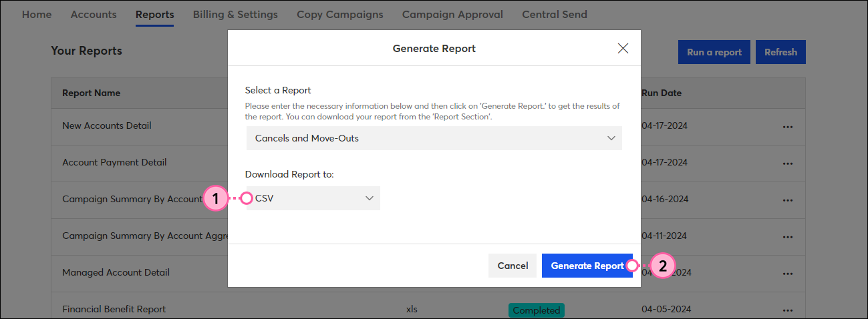Select the Account Payment Detail report name
Image resolution: width=868 pixels, height=319 pixels.
pyautogui.click(x=114, y=162)
